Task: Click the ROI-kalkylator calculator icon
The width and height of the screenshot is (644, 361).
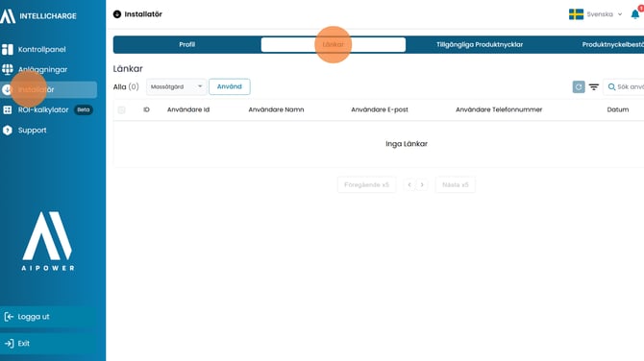Action: click(8, 110)
